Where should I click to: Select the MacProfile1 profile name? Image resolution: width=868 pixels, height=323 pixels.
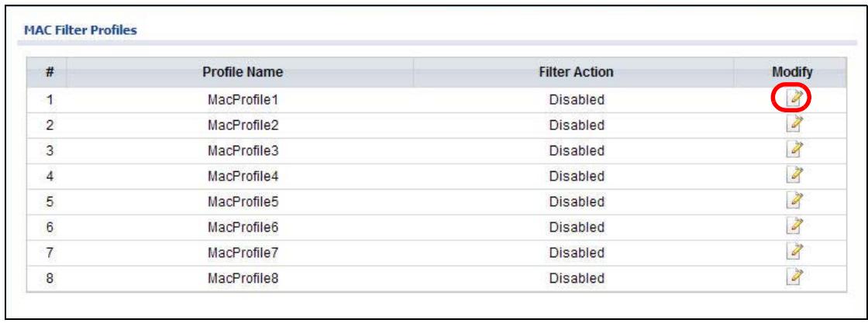pyautogui.click(x=243, y=100)
